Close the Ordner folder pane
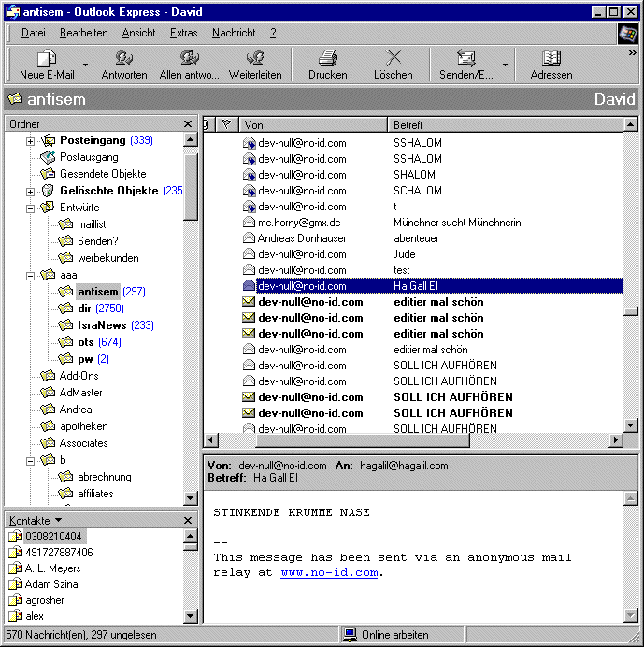 click(x=188, y=124)
